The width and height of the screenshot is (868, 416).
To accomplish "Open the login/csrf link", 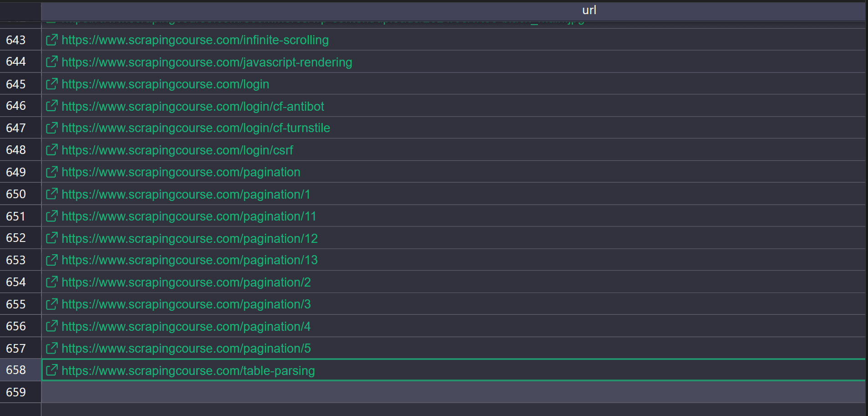I will pyautogui.click(x=177, y=150).
